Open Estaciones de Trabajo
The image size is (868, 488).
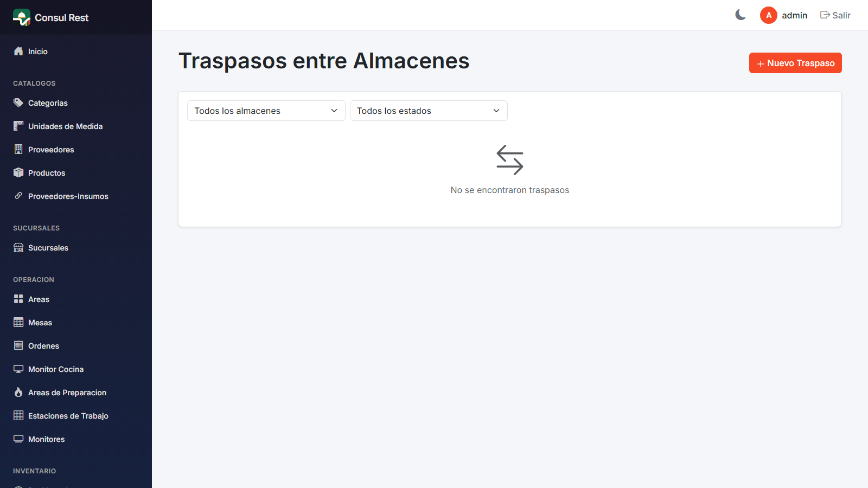coord(76,416)
